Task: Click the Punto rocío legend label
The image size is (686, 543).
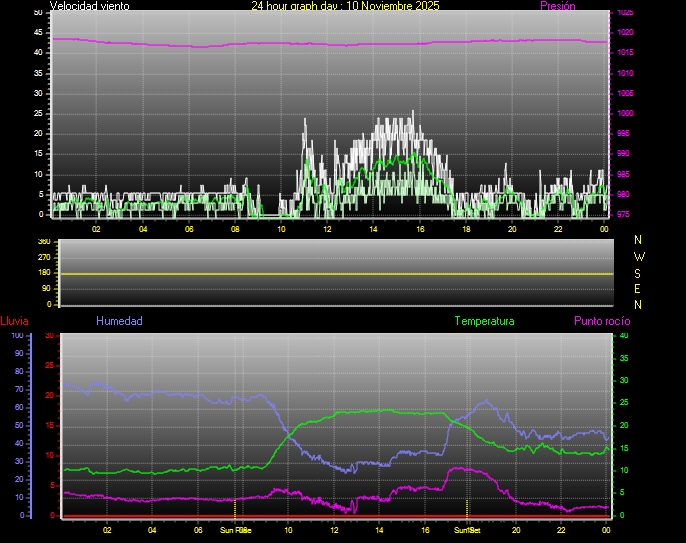Action: point(602,321)
